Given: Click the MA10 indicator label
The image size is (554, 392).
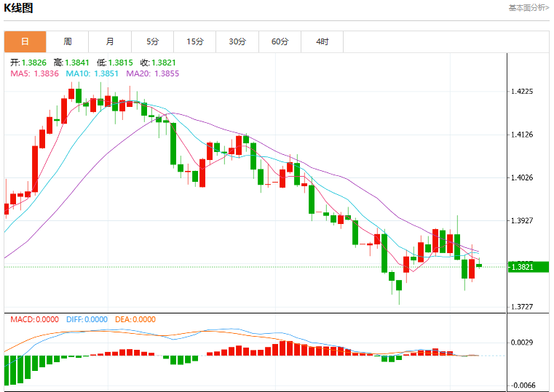Looking at the screenshot, I should pos(92,73).
